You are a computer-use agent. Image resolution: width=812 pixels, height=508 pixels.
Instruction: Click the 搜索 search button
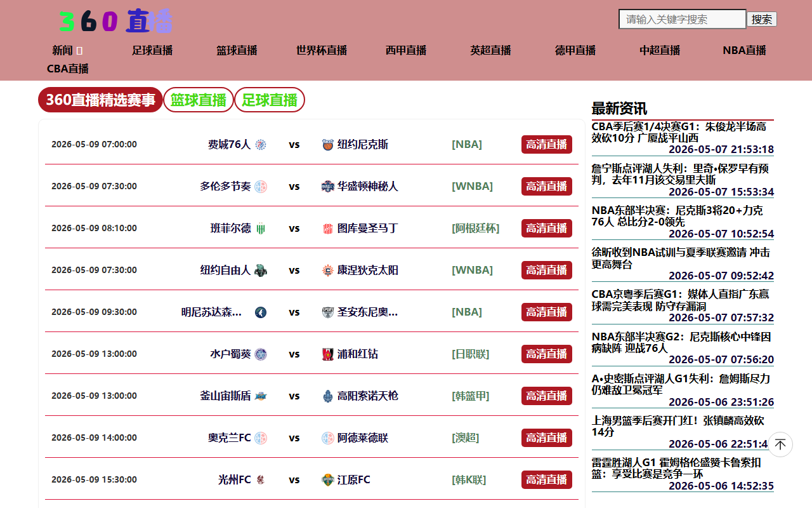(762, 19)
